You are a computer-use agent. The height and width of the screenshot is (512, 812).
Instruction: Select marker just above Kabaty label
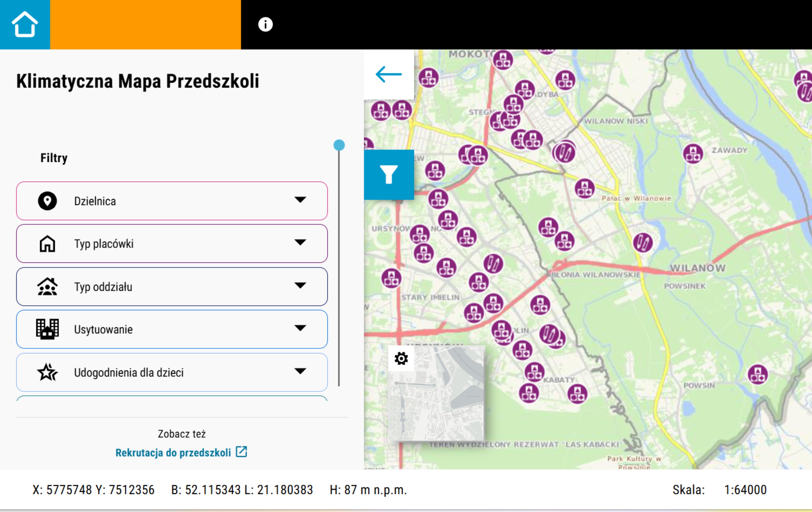pyautogui.click(x=535, y=372)
